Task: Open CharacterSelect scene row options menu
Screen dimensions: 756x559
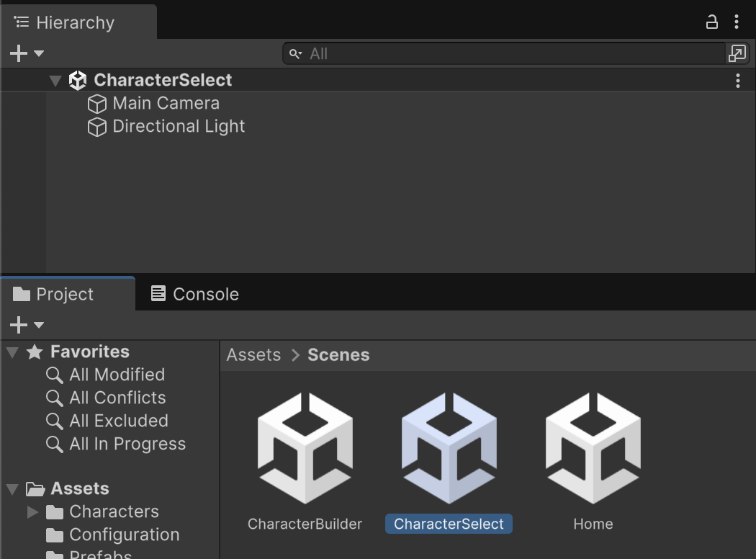Action: coord(737,81)
